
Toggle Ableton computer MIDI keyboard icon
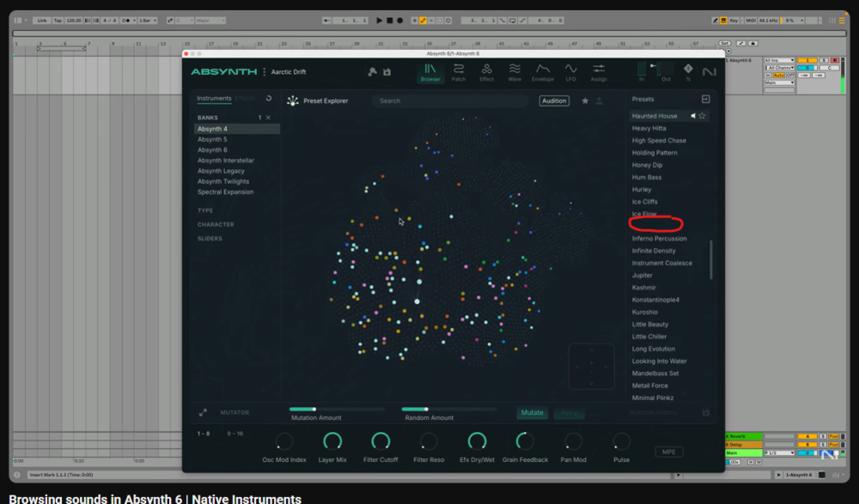click(x=723, y=21)
